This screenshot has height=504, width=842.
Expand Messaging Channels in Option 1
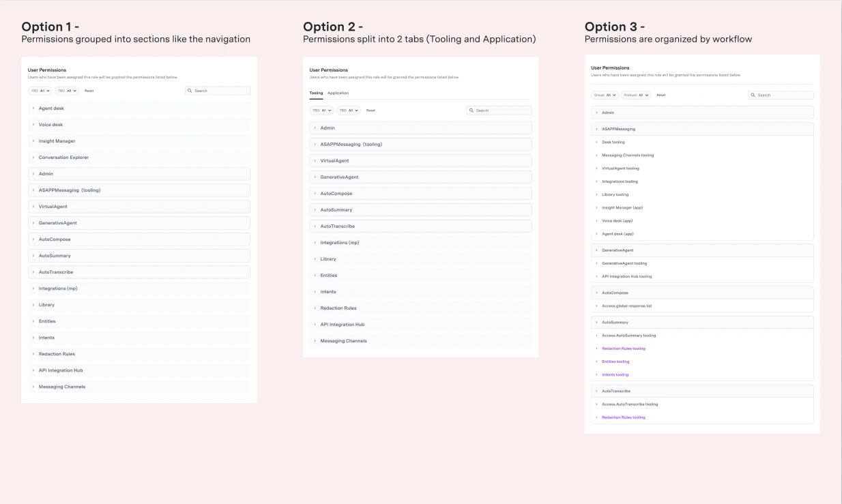(139, 387)
